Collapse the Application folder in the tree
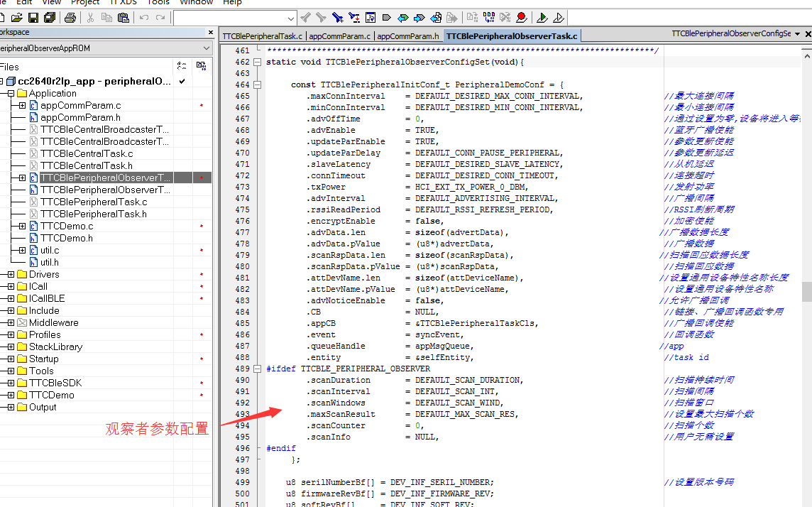This screenshot has width=812, height=507. click(11, 94)
